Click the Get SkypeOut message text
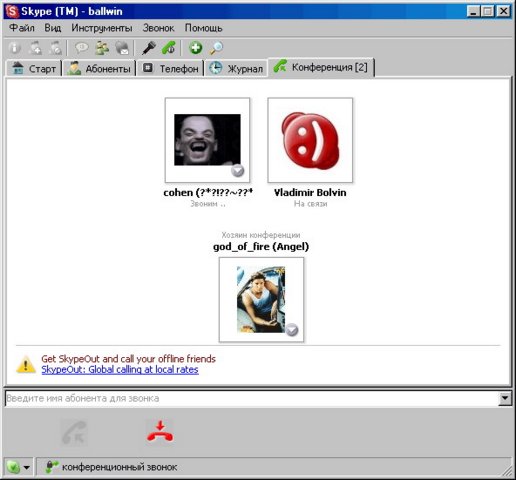 pos(128,359)
